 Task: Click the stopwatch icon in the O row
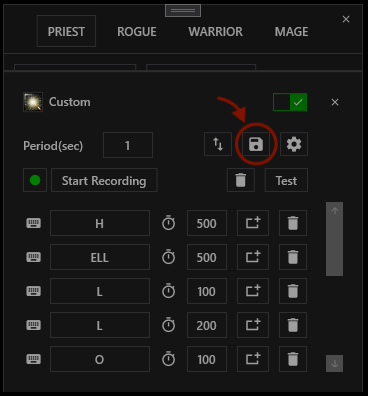click(168, 359)
